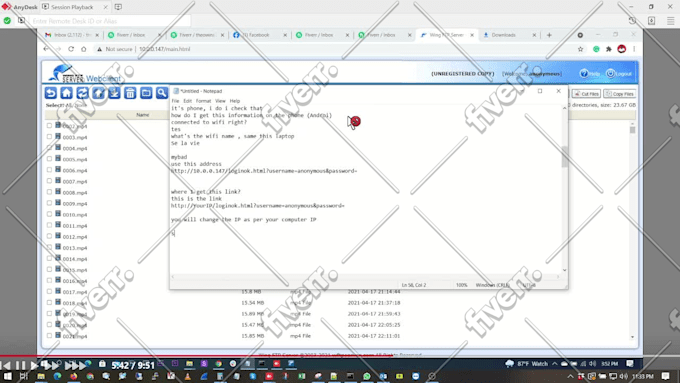Open Microsoft Edge from the local taskbar
The height and width of the screenshot is (383, 680).
click(57, 376)
